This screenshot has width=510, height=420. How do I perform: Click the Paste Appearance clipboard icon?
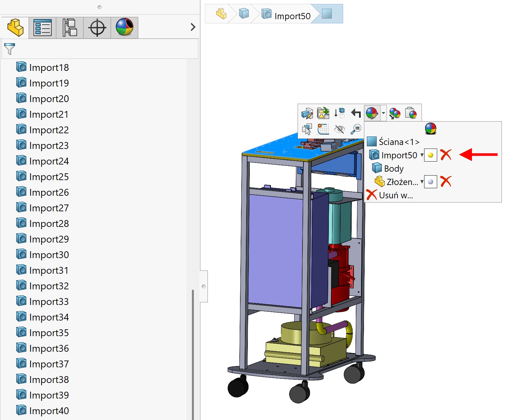point(411,113)
